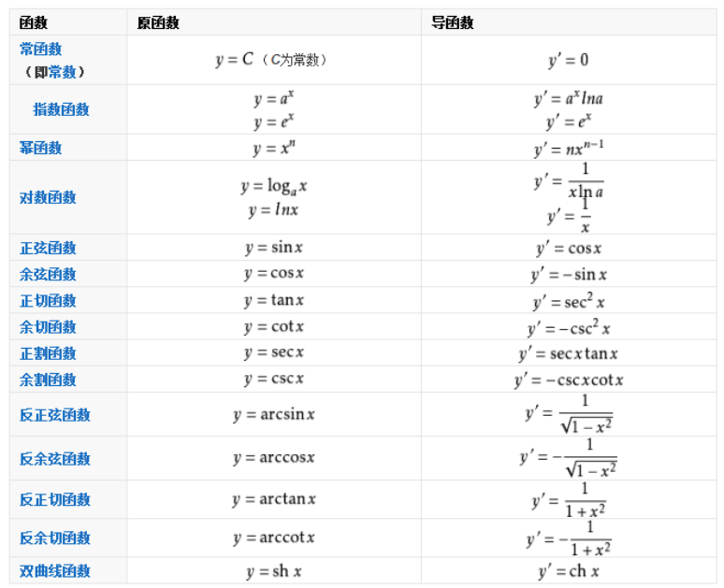The height and width of the screenshot is (588, 724).
Task: Follow the 正切函数 link
Action: point(48,300)
